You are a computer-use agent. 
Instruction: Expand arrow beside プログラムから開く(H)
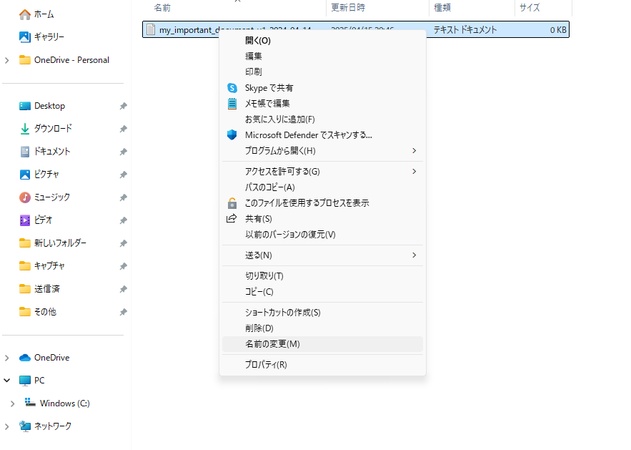(414, 151)
